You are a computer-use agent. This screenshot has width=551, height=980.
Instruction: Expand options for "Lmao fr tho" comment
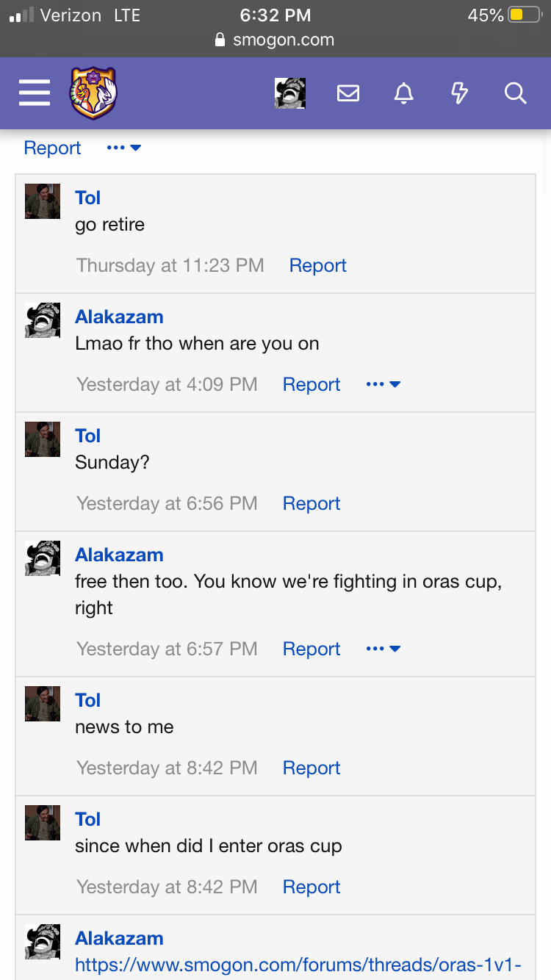[x=383, y=384]
